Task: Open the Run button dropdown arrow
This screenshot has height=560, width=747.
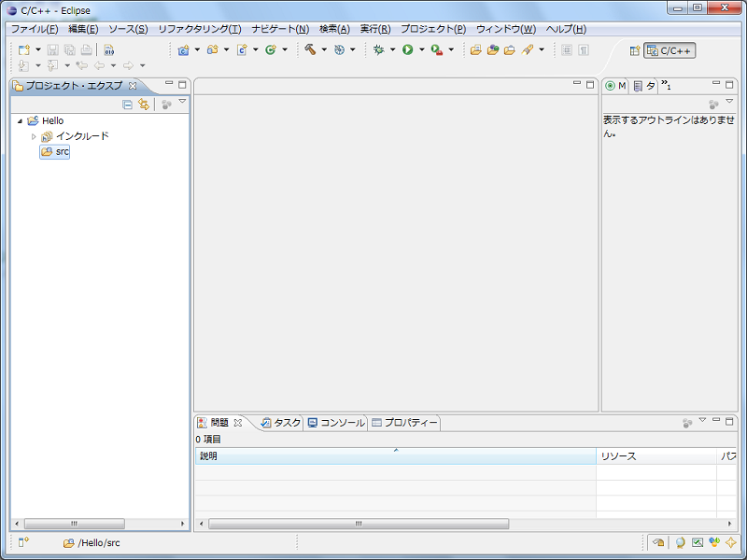Action: (x=421, y=49)
